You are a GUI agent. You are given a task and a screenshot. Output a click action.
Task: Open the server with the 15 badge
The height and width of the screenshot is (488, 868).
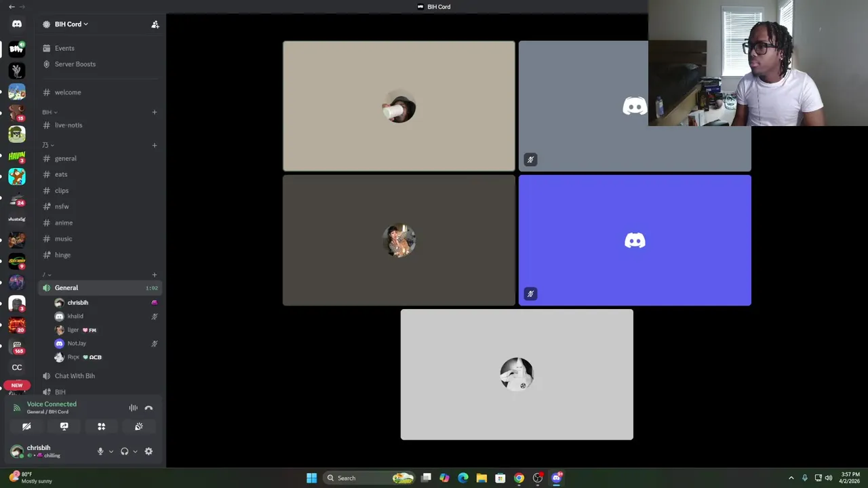coord(17,113)
